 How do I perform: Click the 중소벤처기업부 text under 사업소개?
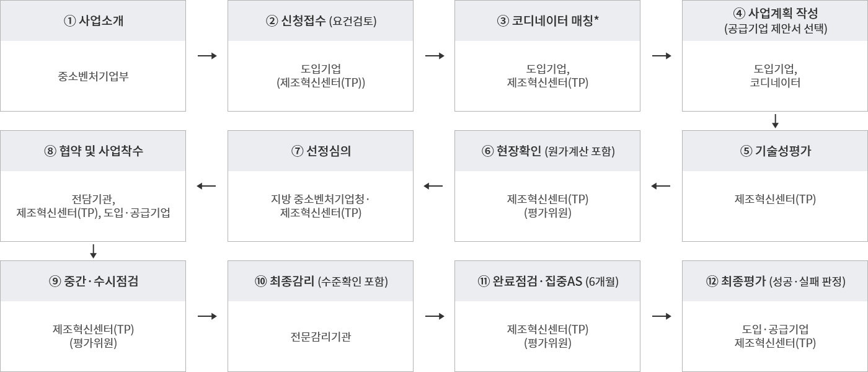[93, 76]
